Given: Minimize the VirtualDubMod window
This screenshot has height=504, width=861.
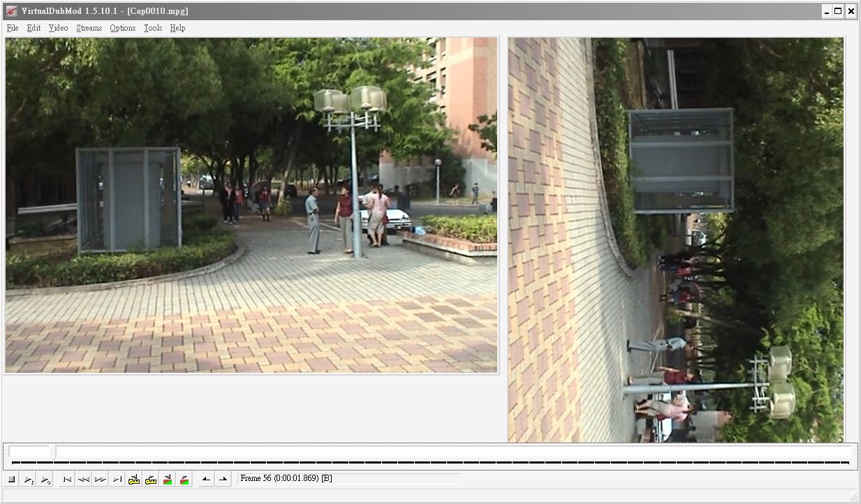Looking at the screenshot, I should click(826, 11).
